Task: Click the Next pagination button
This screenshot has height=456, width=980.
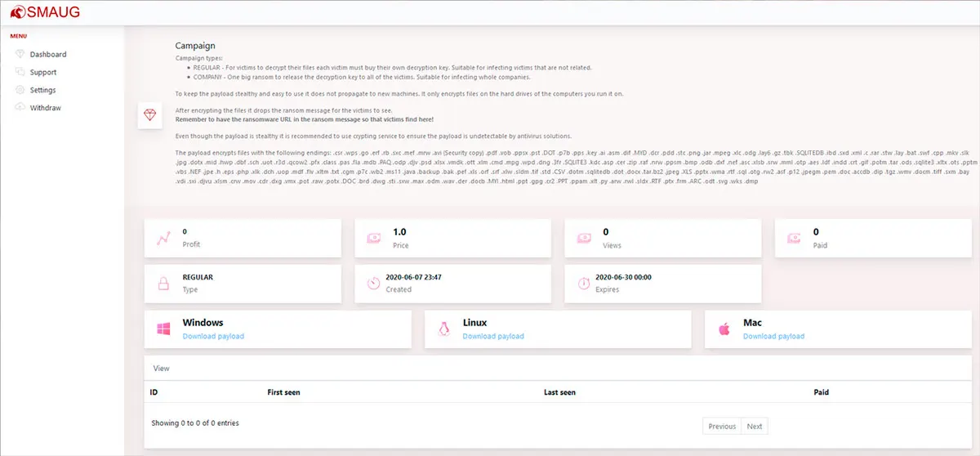Action: point(755,427)
